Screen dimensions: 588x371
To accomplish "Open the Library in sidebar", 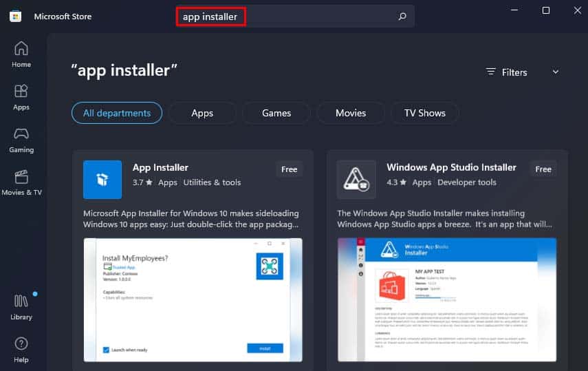I will click(21, 308).
